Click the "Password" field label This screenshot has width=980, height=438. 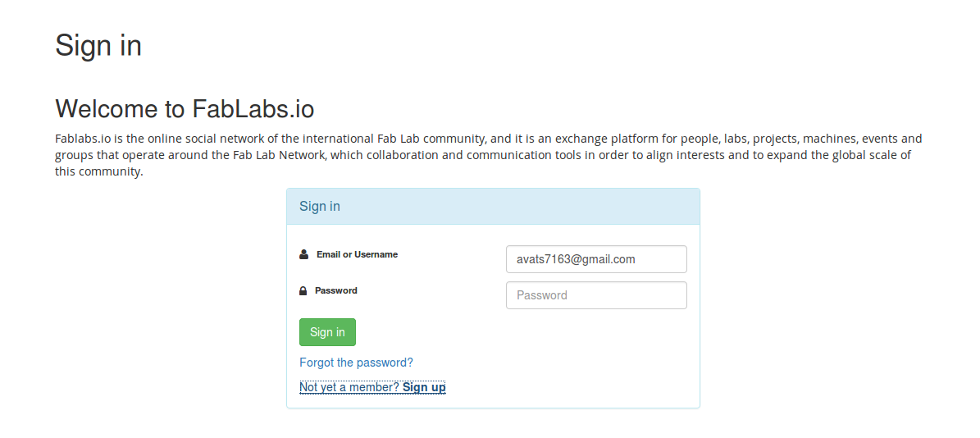(x=336, y=290)
